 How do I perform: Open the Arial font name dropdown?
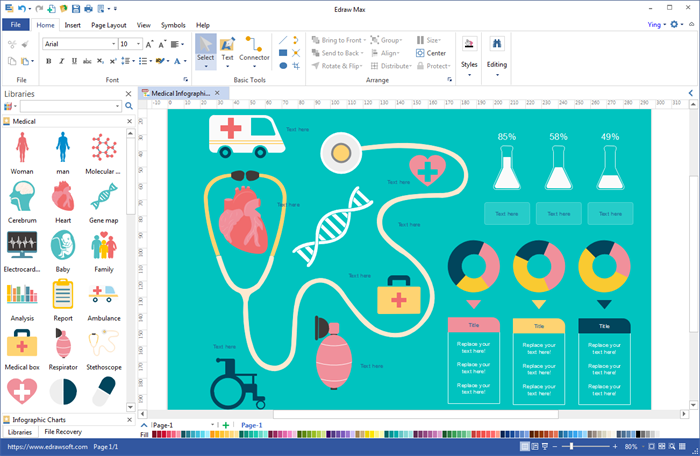point(113,44)
